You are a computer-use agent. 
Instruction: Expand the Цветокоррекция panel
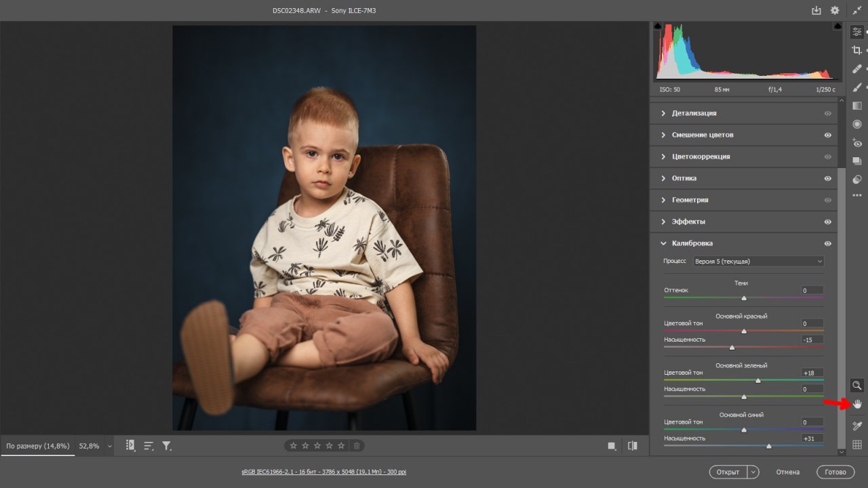tap(663, 157)
